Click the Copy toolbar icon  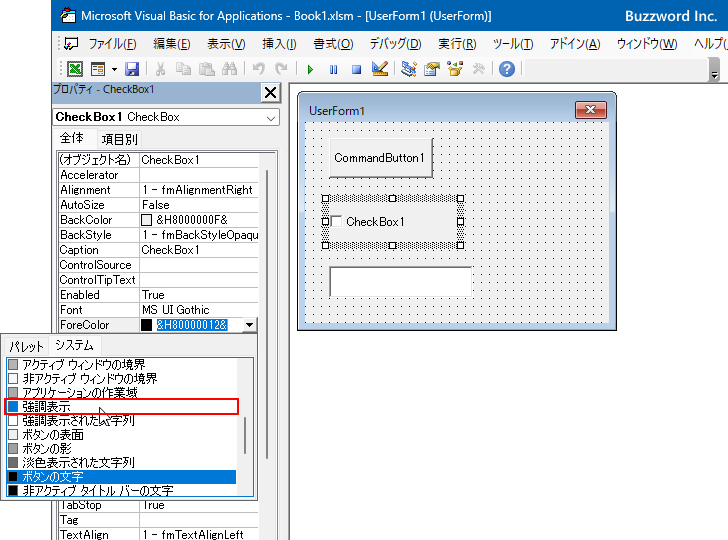[183, 69]
